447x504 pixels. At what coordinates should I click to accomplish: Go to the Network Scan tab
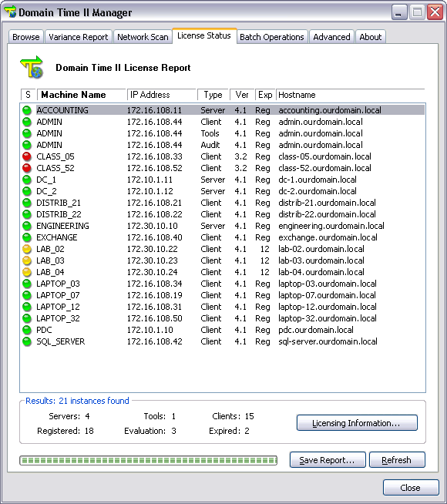pyautogui.click(x=143, y=37)
